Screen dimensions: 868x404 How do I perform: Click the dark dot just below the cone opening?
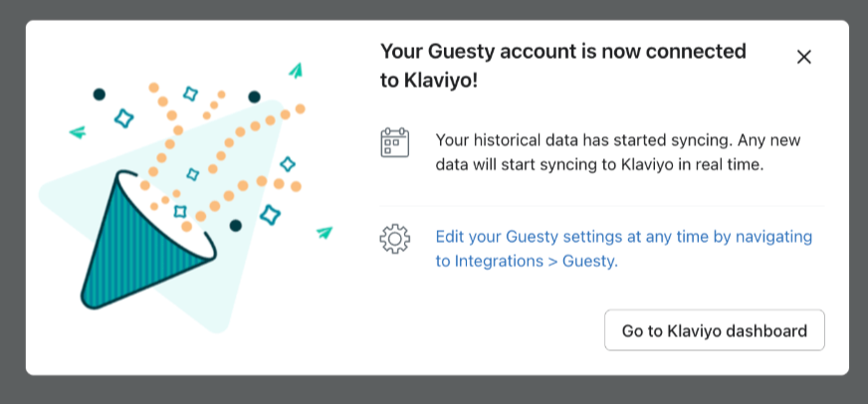click(235, 226)
